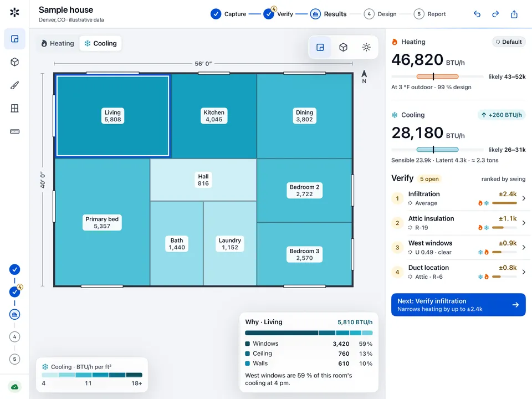This screenshot has width=532, height=399.
Task: Open the Verify step
Action: coord(278,14)
